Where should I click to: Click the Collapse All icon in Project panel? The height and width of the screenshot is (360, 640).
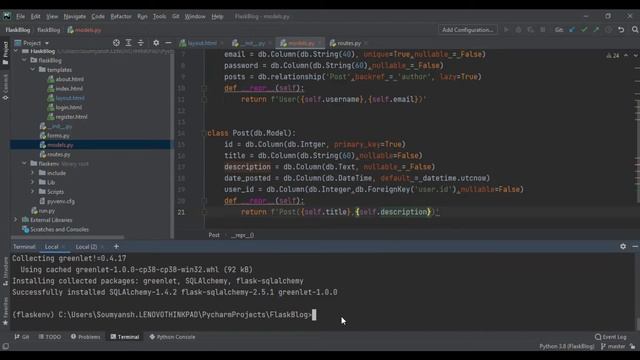coord(140,42)
